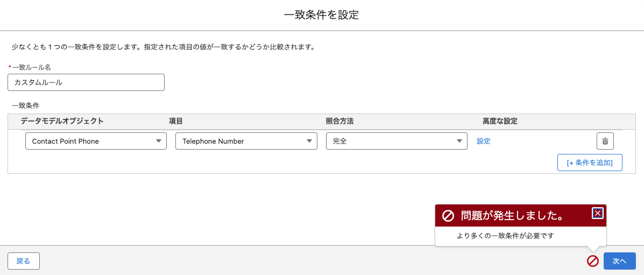Click the 高度な設定 column header

(500, 121)
